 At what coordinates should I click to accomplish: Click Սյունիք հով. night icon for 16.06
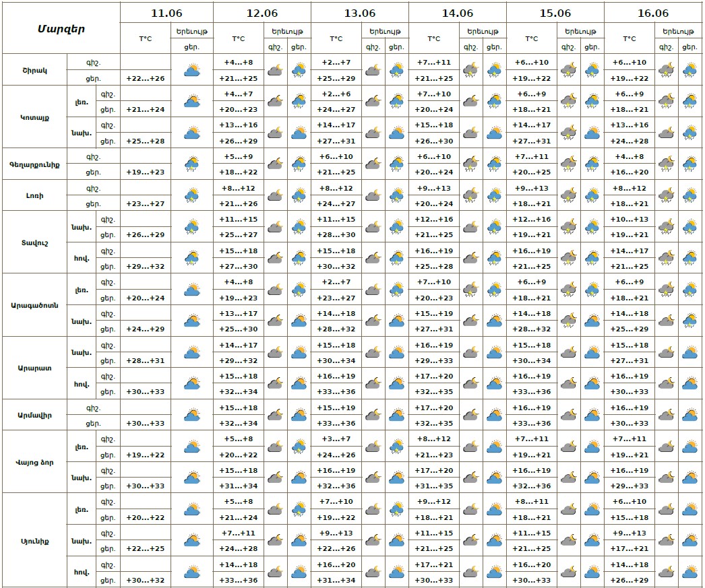tap(667, 571)
